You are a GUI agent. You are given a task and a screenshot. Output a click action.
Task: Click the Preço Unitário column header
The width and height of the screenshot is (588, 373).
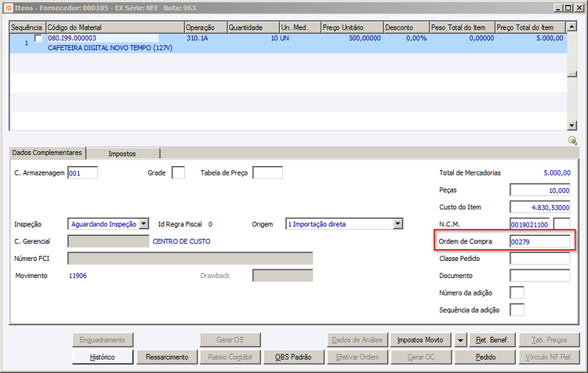[352, 27]
